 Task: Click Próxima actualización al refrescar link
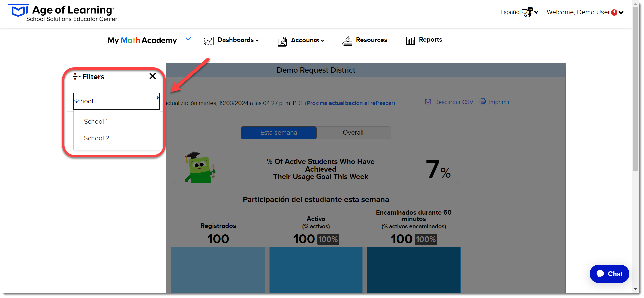click(350, 103)
